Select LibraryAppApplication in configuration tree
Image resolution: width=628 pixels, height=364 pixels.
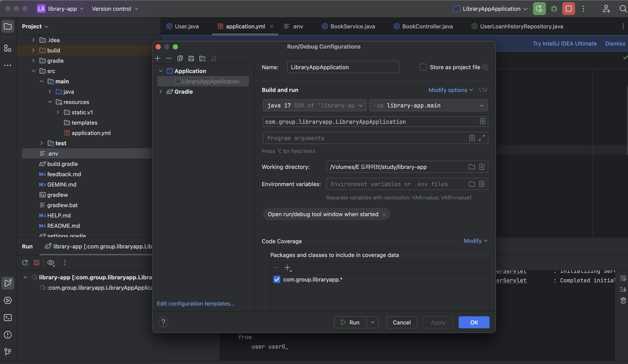203,81
